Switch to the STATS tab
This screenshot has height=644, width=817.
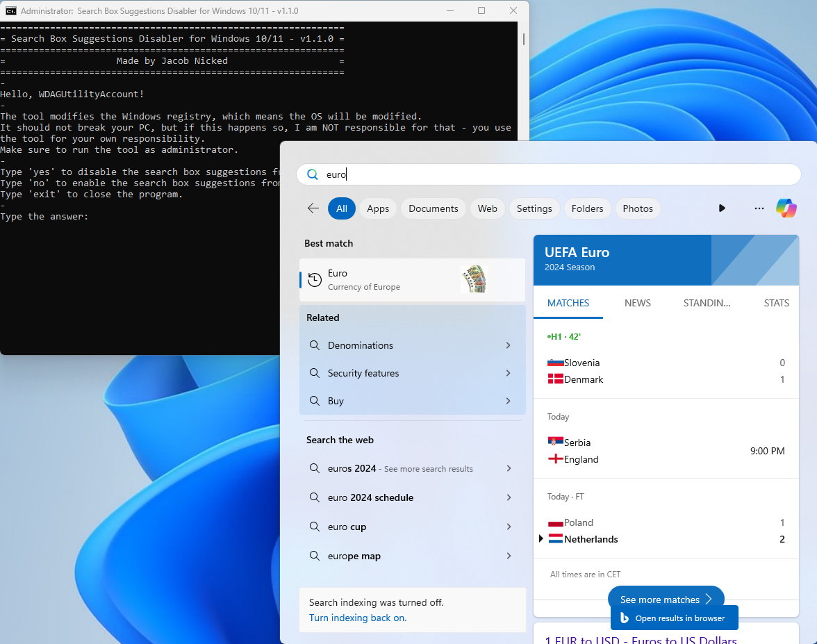coord(776,303)
